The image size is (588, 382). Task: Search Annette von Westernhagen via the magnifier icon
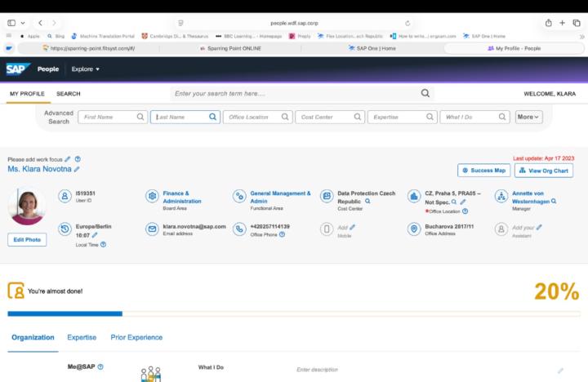pyautogui.click(x=554, y=202)
